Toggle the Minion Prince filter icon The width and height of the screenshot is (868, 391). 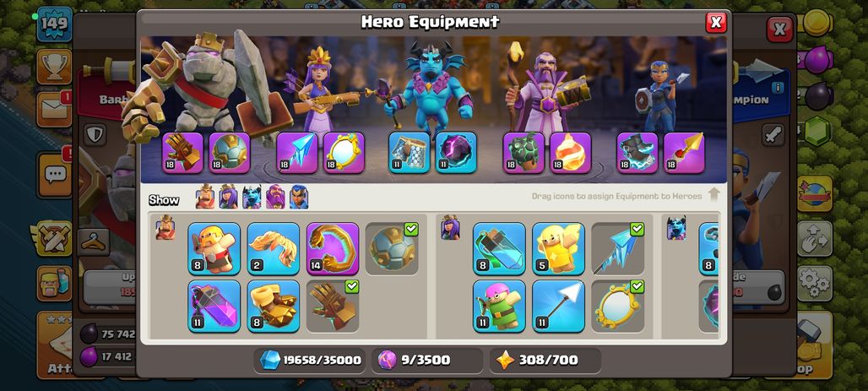(252, 197)
